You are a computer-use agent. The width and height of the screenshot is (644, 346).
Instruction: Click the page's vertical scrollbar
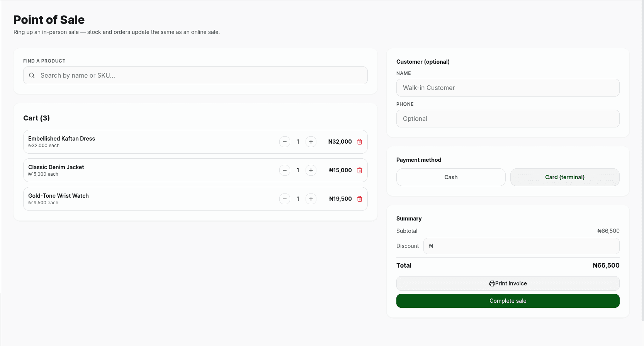642,160
